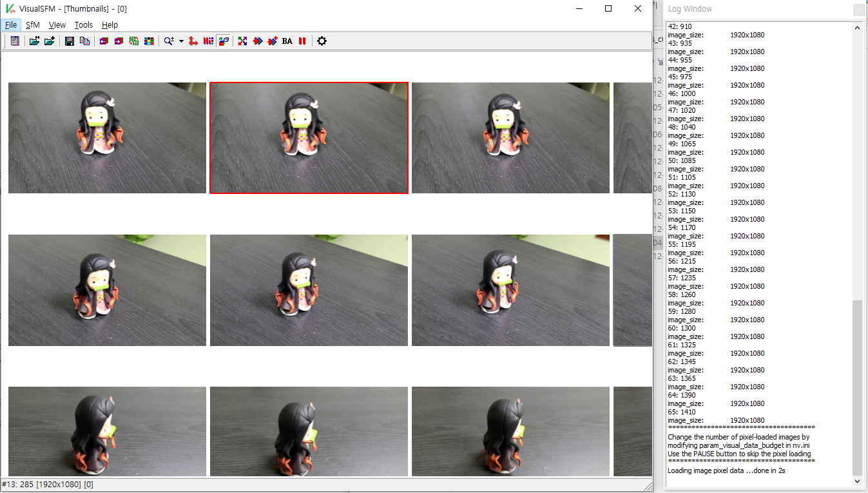Open the File menu

click(x=11, y=24)
